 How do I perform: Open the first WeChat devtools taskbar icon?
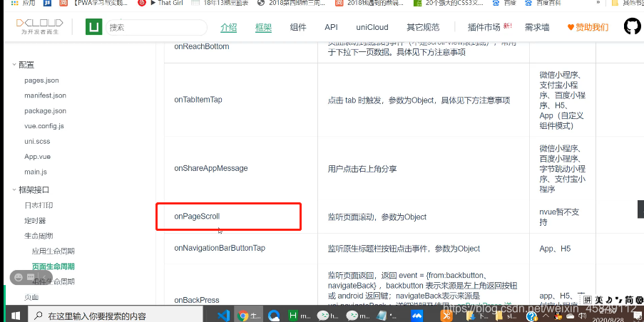(x=323, y=316)
